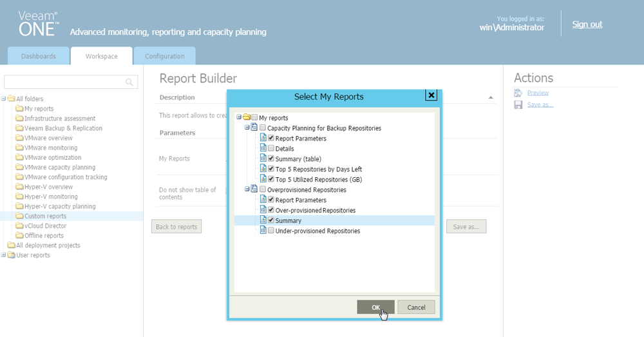Image resolution: width=644 pixels, height=337 pixels.
Task: Open the Configuration tab
Action: point(164,56)
